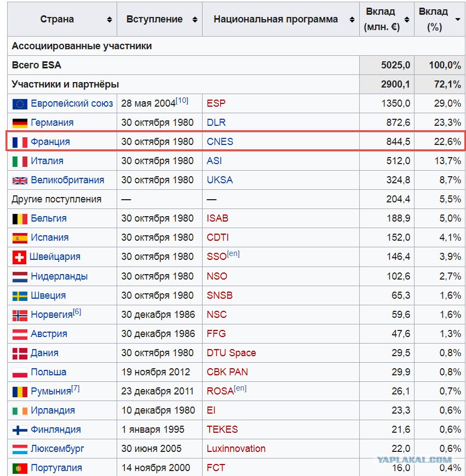Click the Denmark flag icon
466x476 pixels.
click(20, 353)
